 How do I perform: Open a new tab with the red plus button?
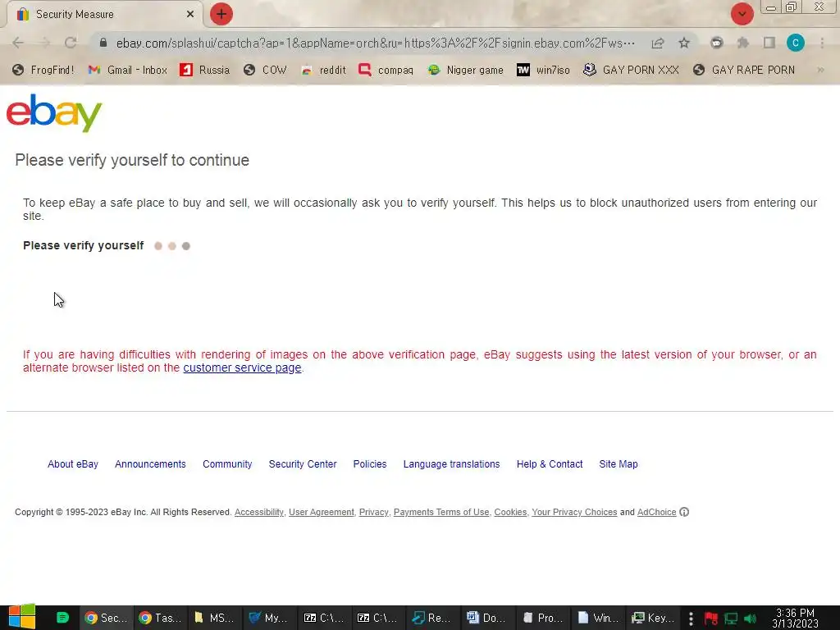(221, 15)
